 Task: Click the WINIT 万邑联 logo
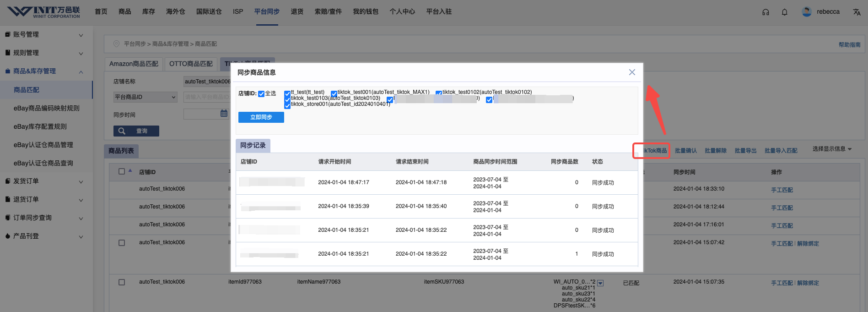pyautogui.click(x=44, y=12)
